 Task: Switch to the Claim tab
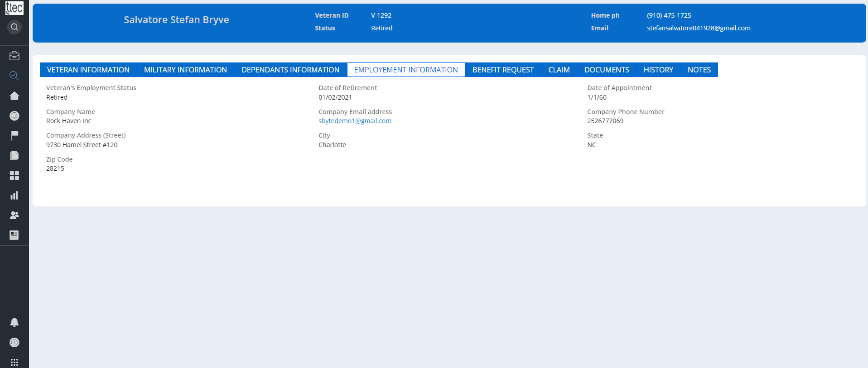pos(559,70)
